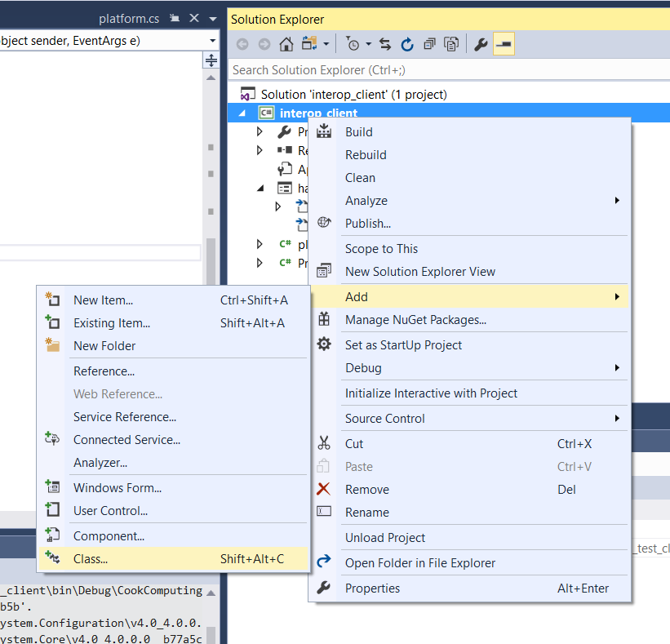Choose Rebuild from the context menu
The width and height of the screenshot is (670, 644).
point(469,155)
